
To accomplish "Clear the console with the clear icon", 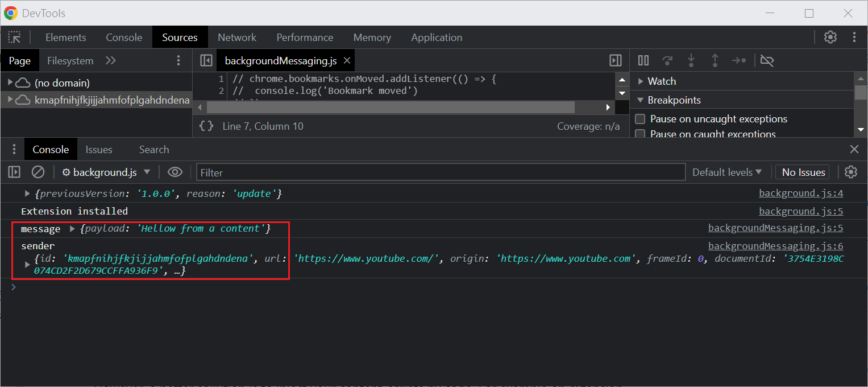I will click(38, 172).
